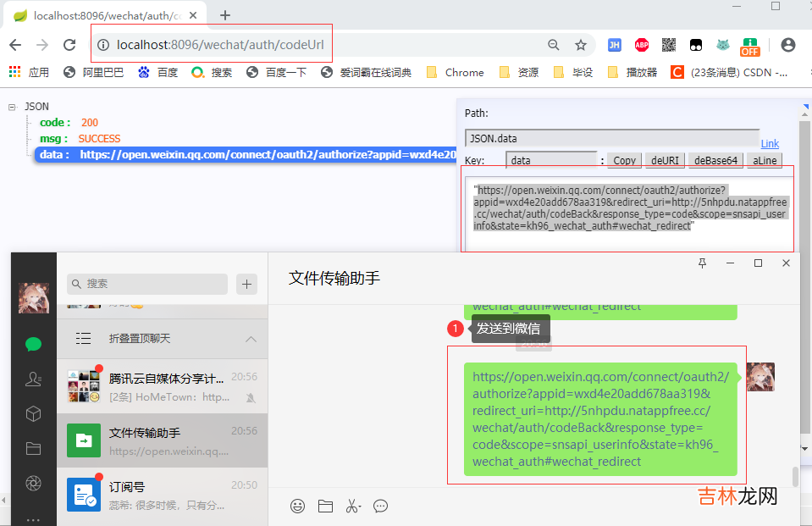The image size is (812, 526).
Task: Click the Copy button in JSON panel
Action: click(x=625, y=160)
